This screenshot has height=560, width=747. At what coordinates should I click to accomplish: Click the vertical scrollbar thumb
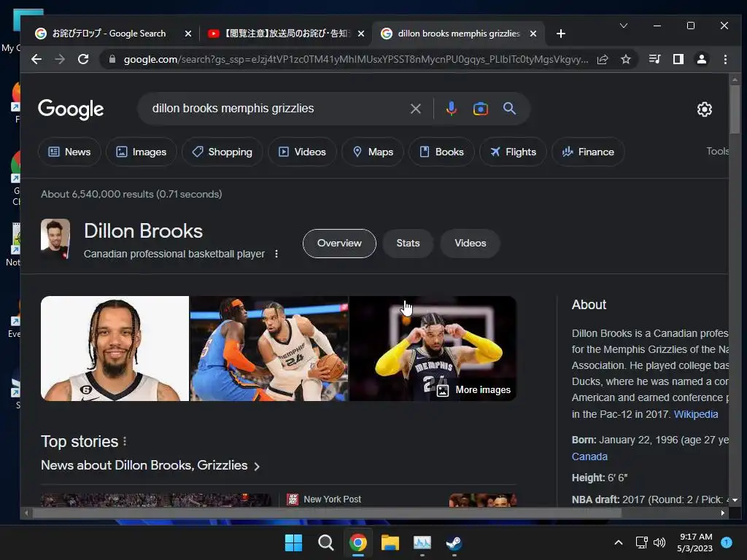tap(734, 109)
